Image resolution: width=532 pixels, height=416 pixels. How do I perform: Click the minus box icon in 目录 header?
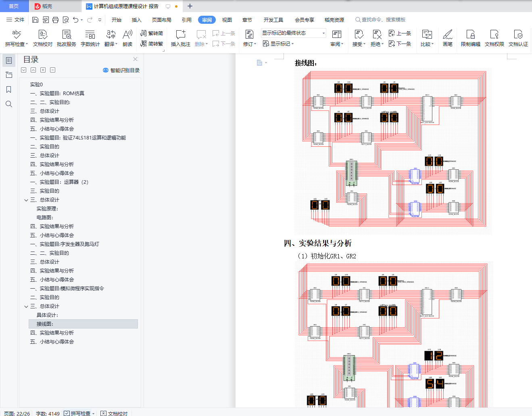pos(53,70)
